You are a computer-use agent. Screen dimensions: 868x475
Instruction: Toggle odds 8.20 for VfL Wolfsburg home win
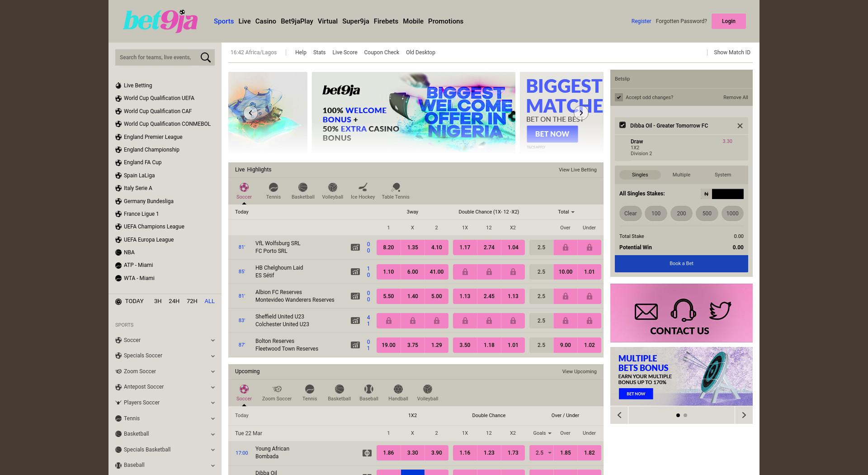(x=388, y=247)
